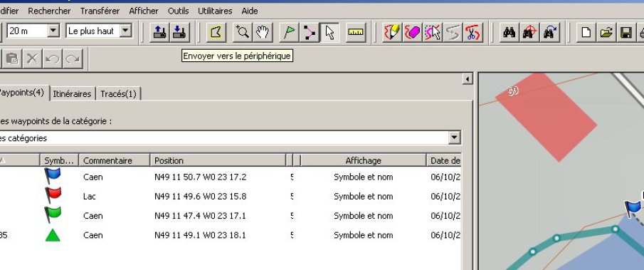The image size is (644, 270).
Task: Select the yellow map selection tool
Action: click(x=216, y=32)
